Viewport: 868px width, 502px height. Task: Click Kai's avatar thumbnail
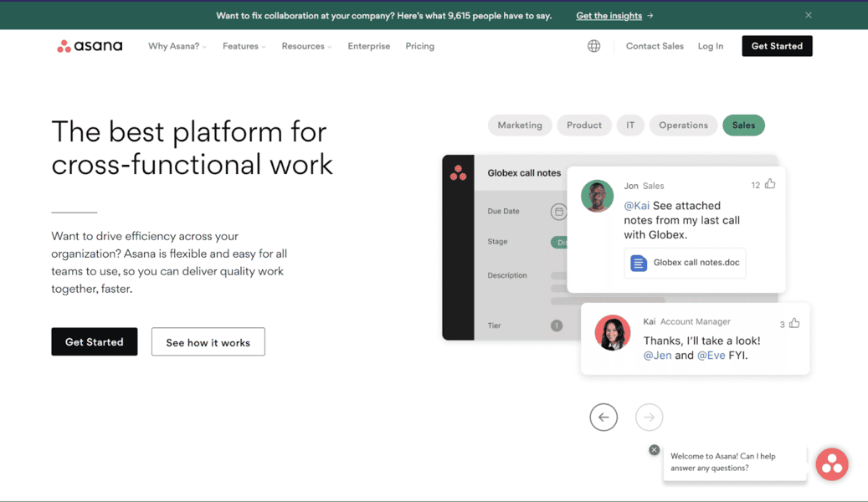pos(612,332)
